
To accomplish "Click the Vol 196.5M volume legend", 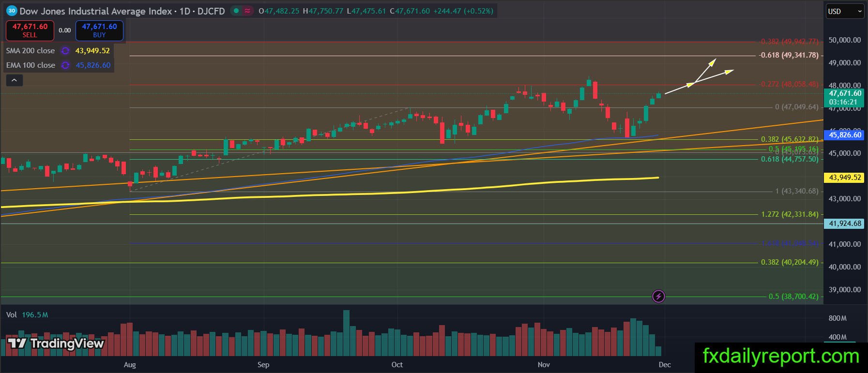I will 27,315.
